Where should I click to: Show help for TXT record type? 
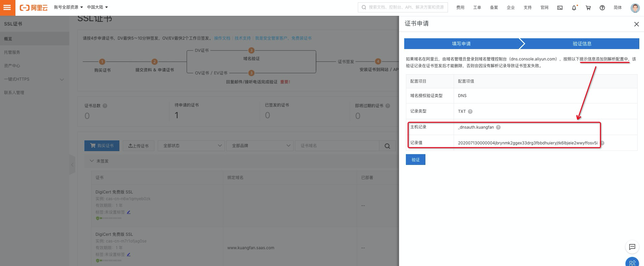click(x=470, y=112)
